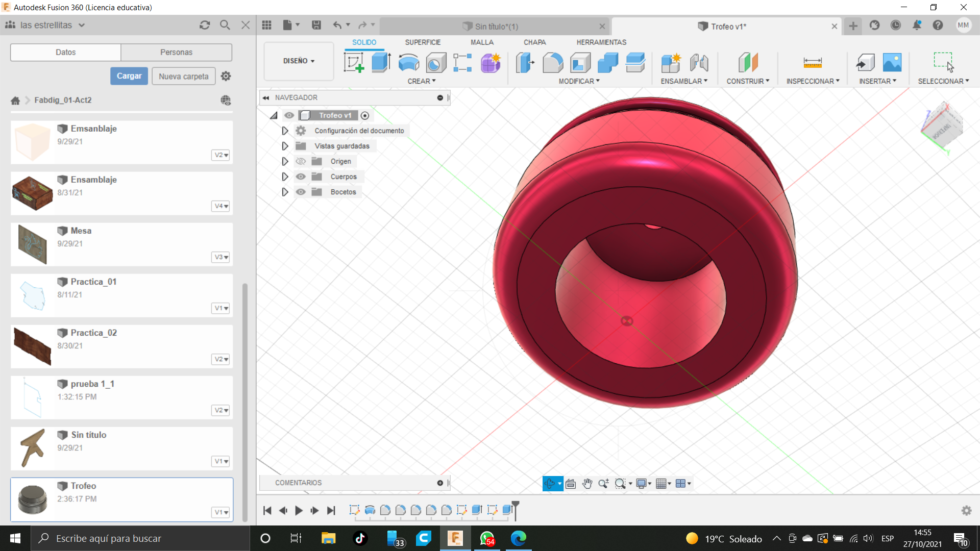The image size is (980, 551).
Task: Switch to the SUPERFICIE tab
Action: click(x=423, y=42)
